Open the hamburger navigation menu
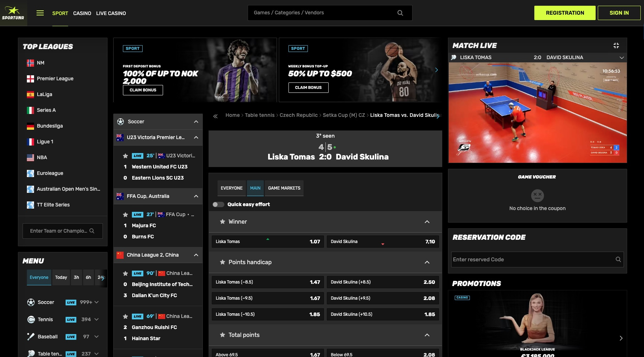 tap(40, 13)
